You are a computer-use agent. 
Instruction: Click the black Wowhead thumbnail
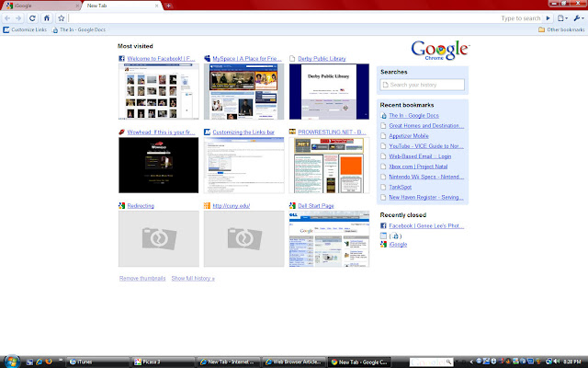click(159, 166)
